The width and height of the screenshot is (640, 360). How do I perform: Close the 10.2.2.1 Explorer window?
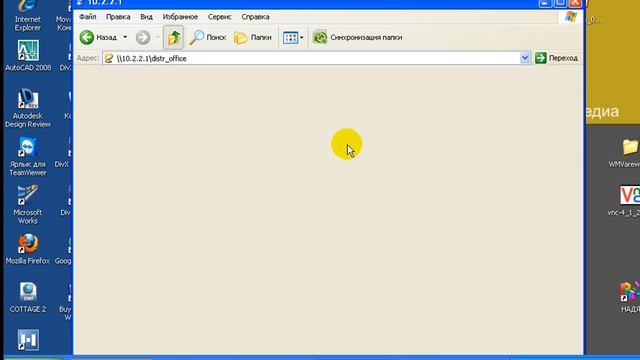click(x=575, y=3)
